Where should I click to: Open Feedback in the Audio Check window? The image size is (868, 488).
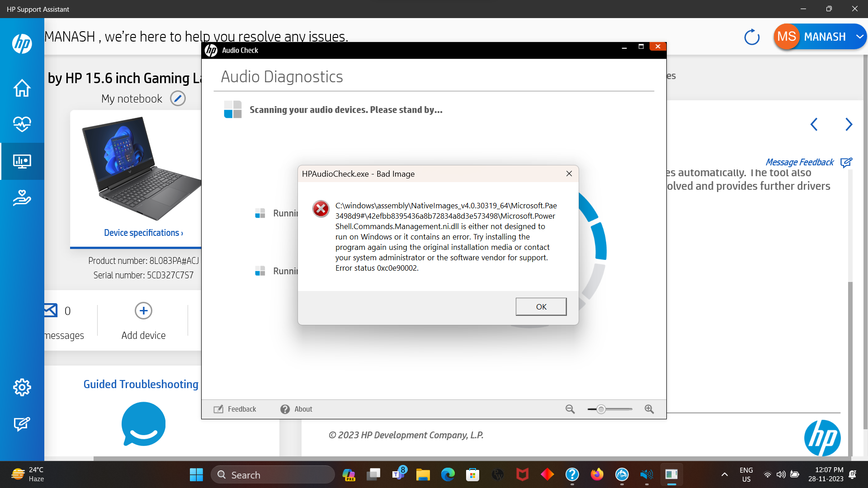coord(235,409)
